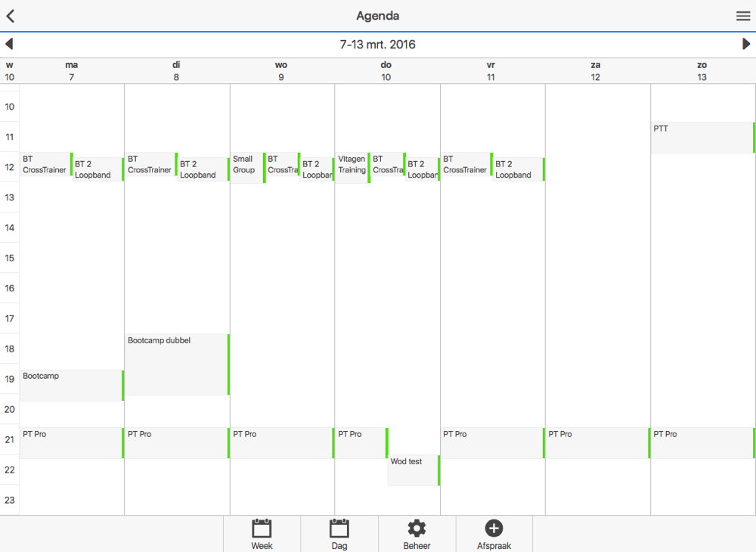Open Thursday PT Pro event
Viewport: 756px width, 552px height.
pos(361,442)
